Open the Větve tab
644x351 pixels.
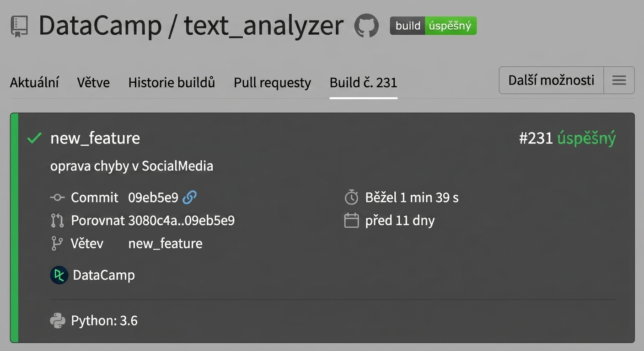tap(93, 83)
